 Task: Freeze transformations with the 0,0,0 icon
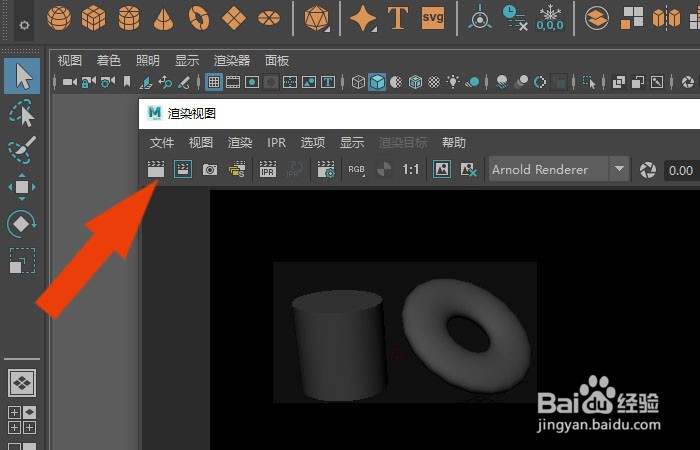pos(550,18)
